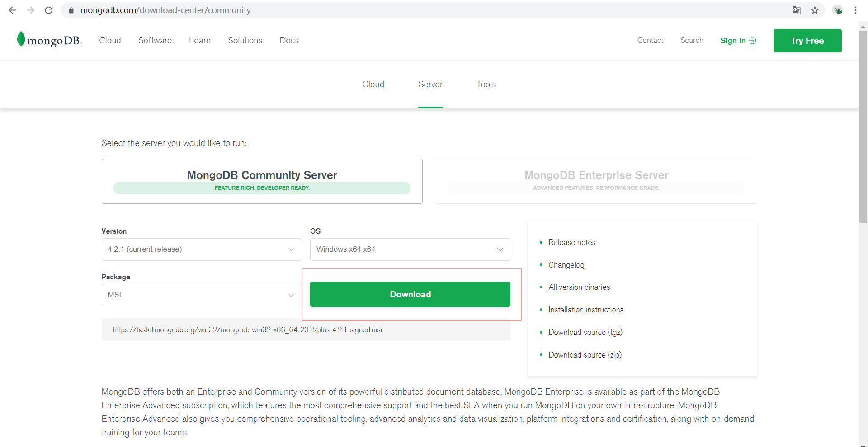Click the fastdl.mongodb.org download URL text
Screen dimensions: 868x447
pyautogui.click(x=247, y=330)
